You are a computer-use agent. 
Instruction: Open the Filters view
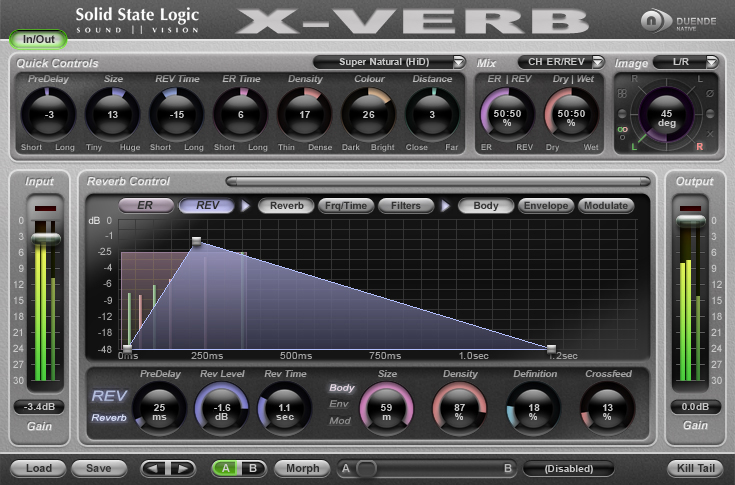pyautogui.click(x=405, y=206)
